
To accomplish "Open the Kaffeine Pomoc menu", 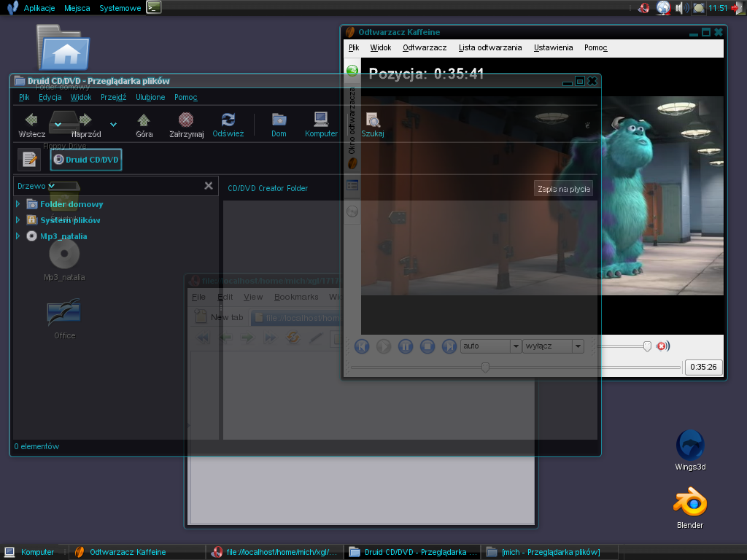I will tap(595, 47).
